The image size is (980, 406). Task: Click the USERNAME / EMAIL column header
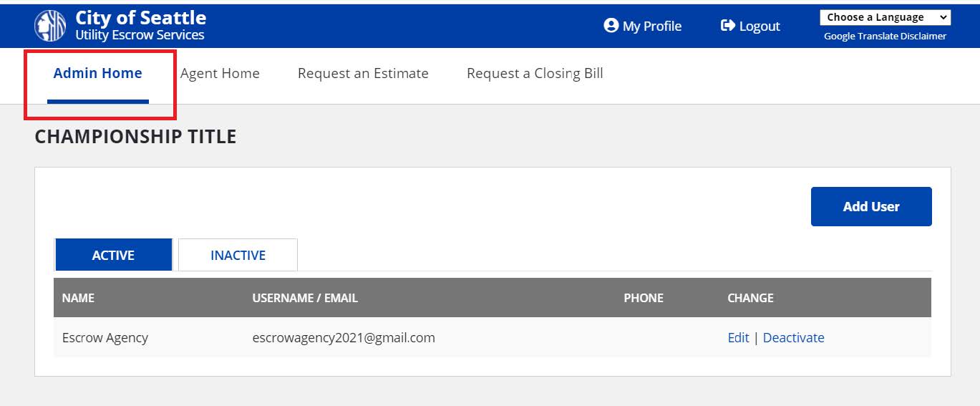pyautogui.click(x=305, y=298)
